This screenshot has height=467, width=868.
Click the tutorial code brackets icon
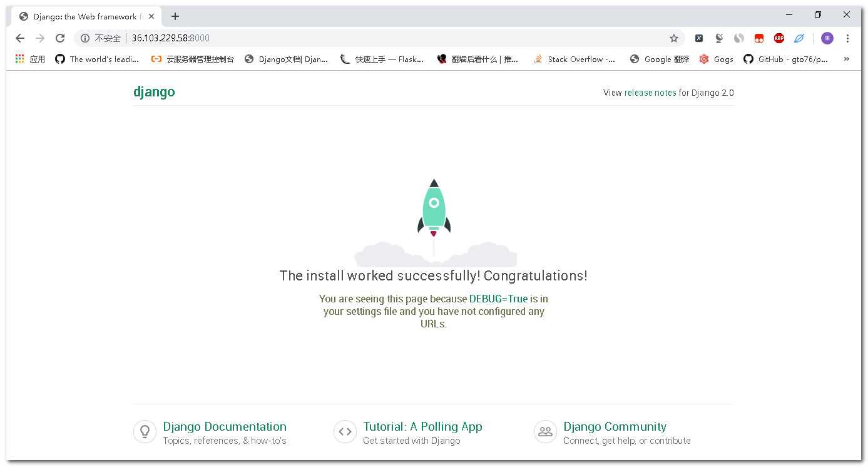click(x=345, y=431)
